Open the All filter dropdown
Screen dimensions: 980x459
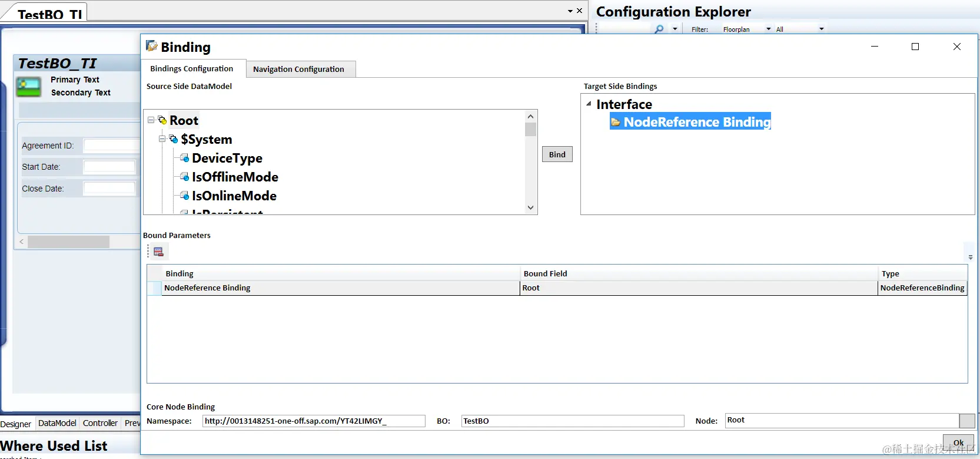coord(821,29)
